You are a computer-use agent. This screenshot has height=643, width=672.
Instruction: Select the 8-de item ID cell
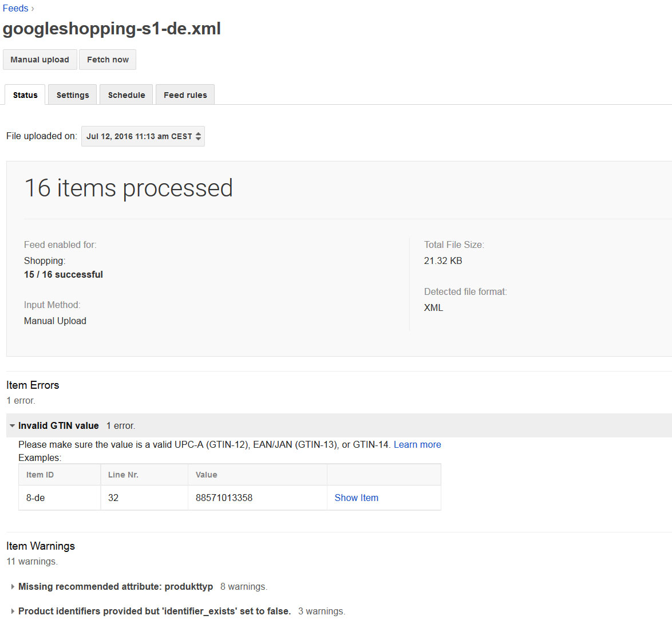(x=35, y=498)
